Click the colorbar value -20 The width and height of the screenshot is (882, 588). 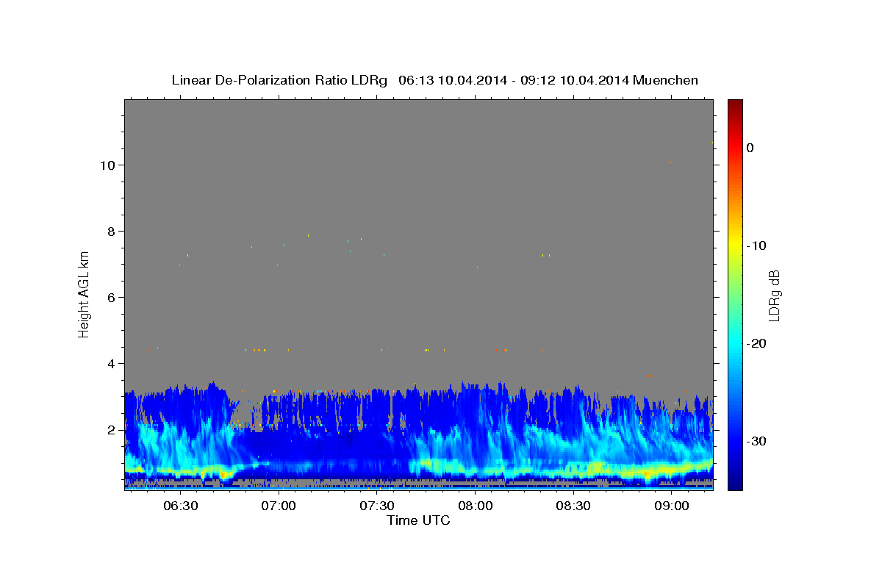(x=757, y=343)
